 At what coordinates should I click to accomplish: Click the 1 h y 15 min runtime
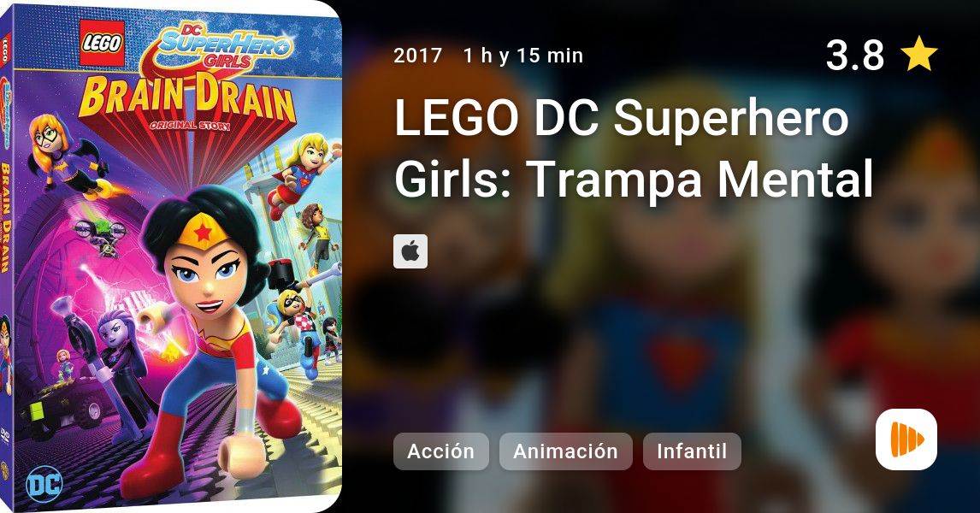click(523, 56)
